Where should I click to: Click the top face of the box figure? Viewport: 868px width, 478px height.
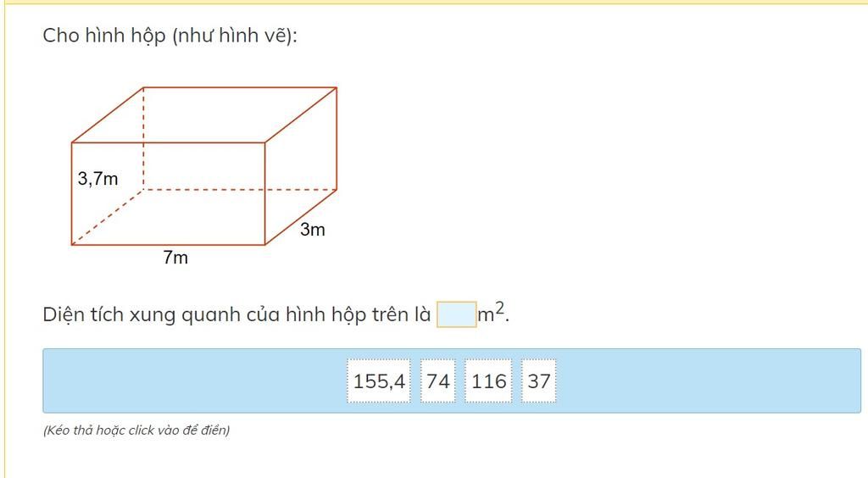203,114
